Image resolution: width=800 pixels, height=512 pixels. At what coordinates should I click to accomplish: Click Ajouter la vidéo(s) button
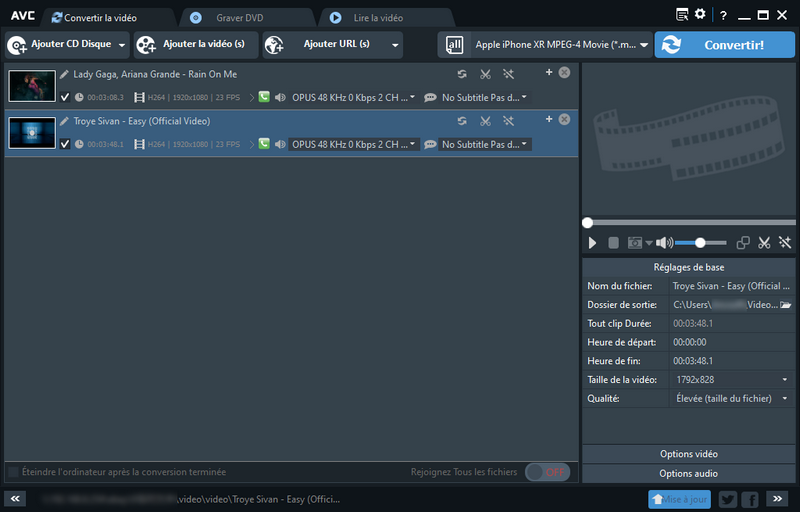pos(196,45)
